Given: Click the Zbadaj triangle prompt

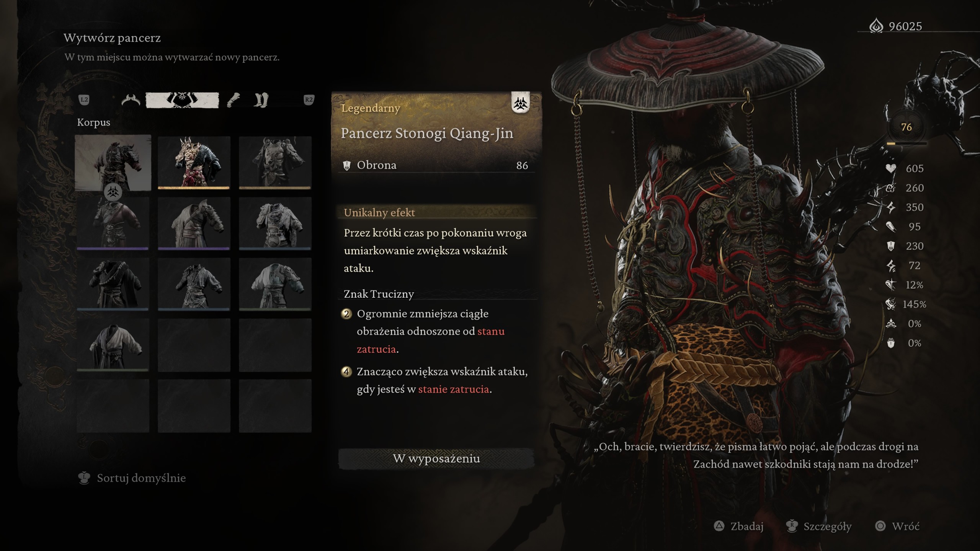Looking at the screenshot, I should (x=739, y=527).
